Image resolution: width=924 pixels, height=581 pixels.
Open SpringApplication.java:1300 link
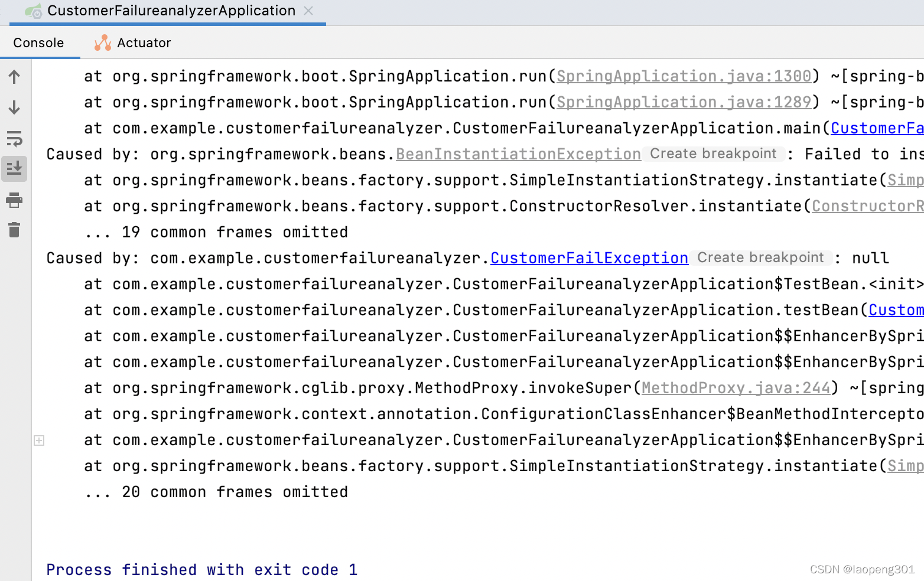pos(684,76)
